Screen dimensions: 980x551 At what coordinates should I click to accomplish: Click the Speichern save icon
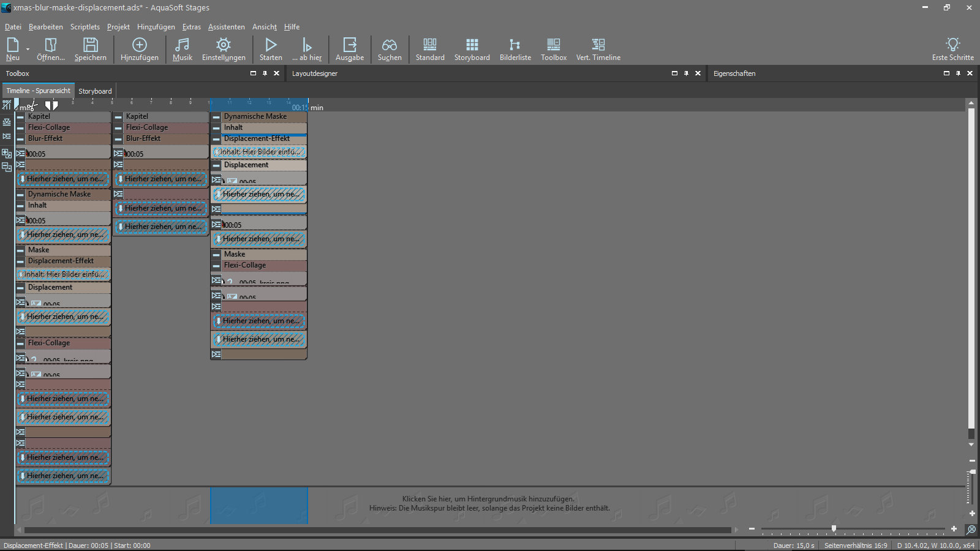(x=90, y=49)
